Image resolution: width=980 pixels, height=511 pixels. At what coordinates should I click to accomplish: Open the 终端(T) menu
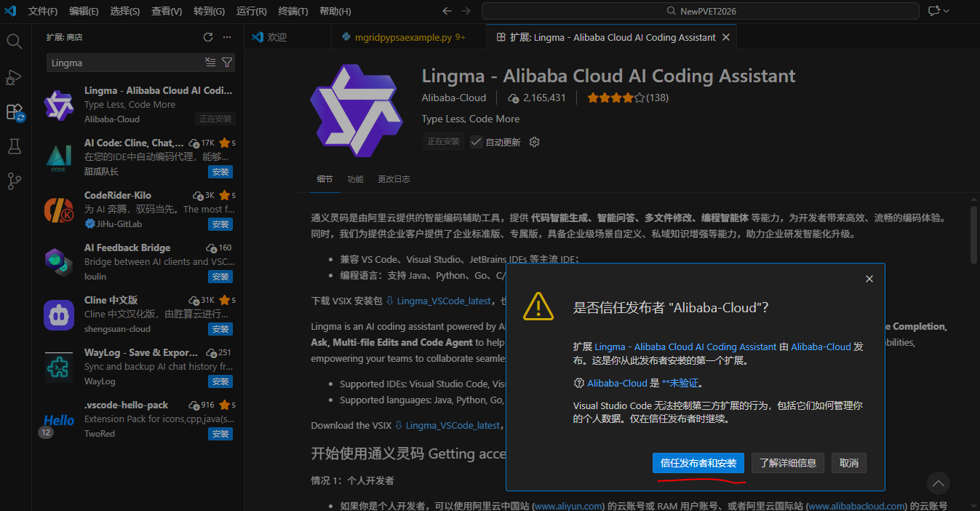tap(293, 11)
